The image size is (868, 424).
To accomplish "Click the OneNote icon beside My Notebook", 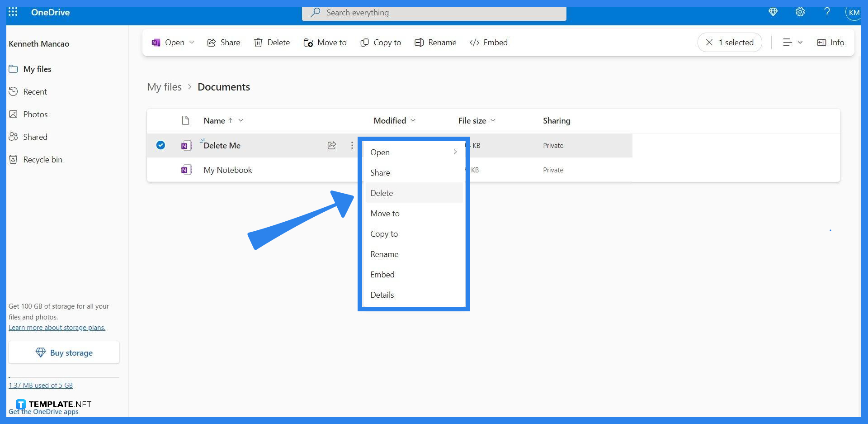I will (186, 170).
